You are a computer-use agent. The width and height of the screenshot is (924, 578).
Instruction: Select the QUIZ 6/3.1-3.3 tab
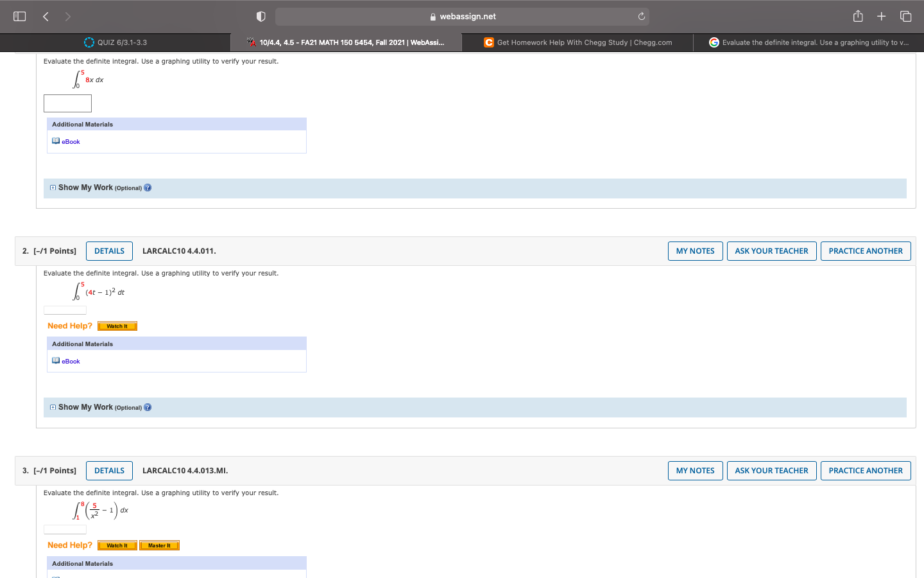(116, 42)
